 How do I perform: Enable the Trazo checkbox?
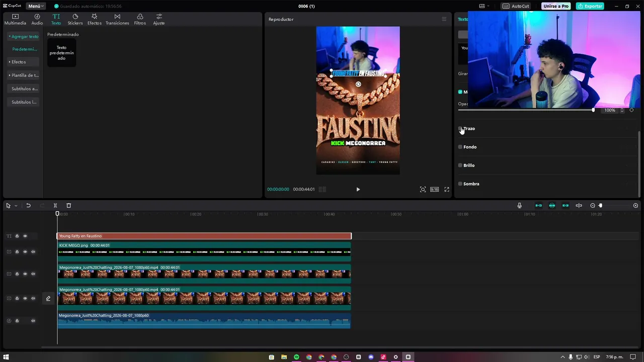click(460, 129)
